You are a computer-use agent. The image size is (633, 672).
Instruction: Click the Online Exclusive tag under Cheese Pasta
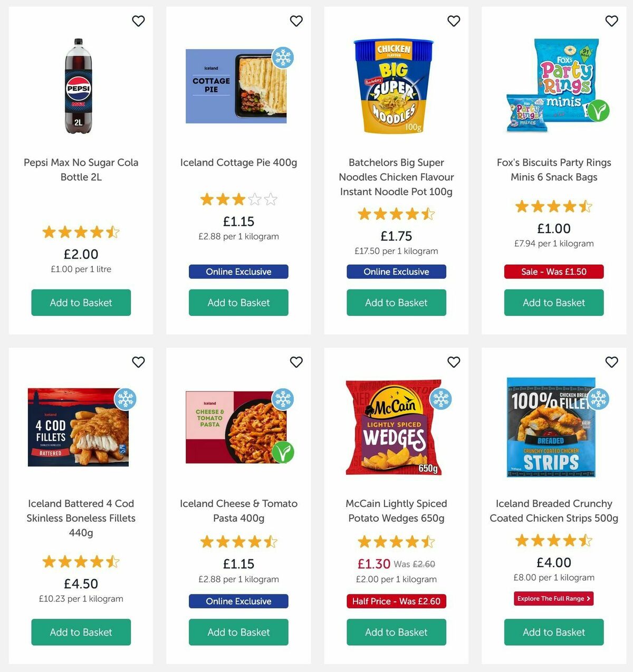pyautogui.click(x=238, y=601)
